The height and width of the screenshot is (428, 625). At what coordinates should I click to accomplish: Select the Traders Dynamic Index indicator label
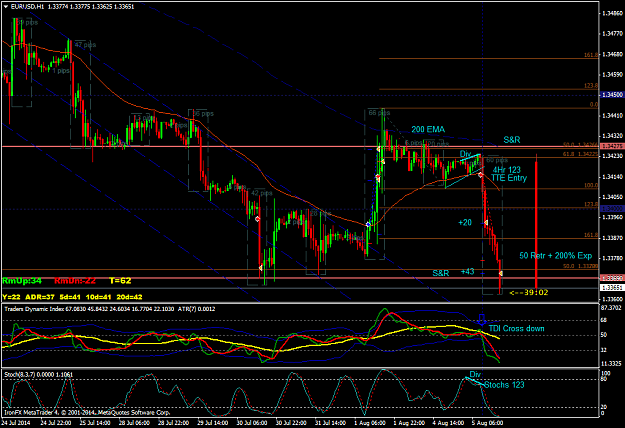click(x=109, y=309)
